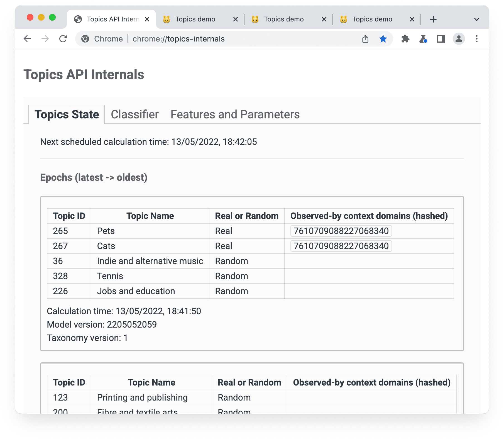Open the three-dot Chrome menu
The image size is (504, 439).
(x=477, y=39)
